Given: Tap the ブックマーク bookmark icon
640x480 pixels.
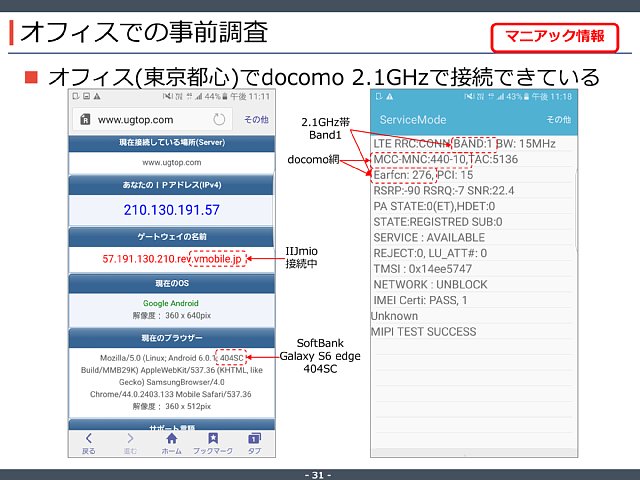Looking at the screenshot, I should [x=213, y=438].
